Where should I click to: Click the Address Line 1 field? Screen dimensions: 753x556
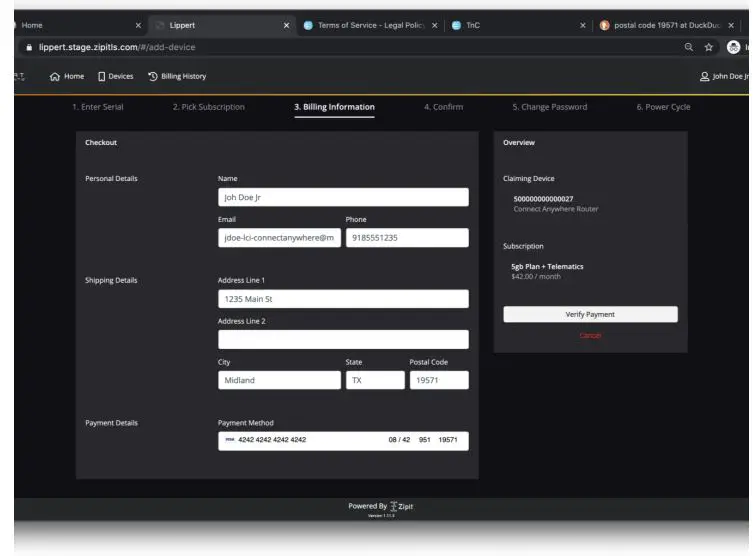343,299
